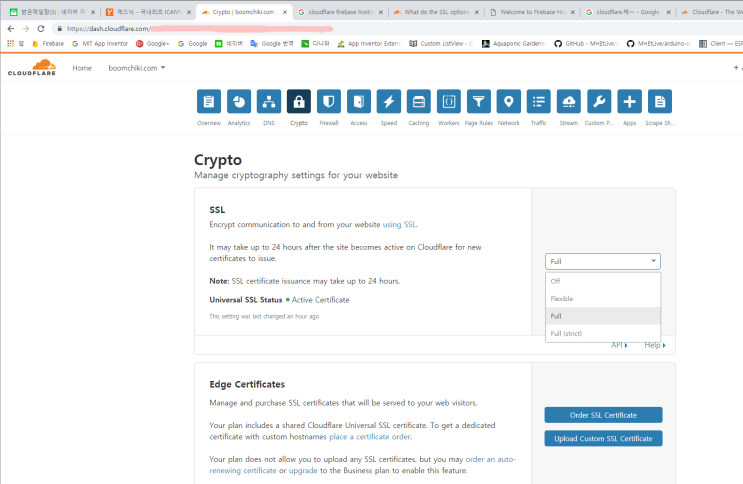Open the Caching section icon
The width and height of the screenshot is (743, 484).
pyautogui.click(x=419, y=101)
